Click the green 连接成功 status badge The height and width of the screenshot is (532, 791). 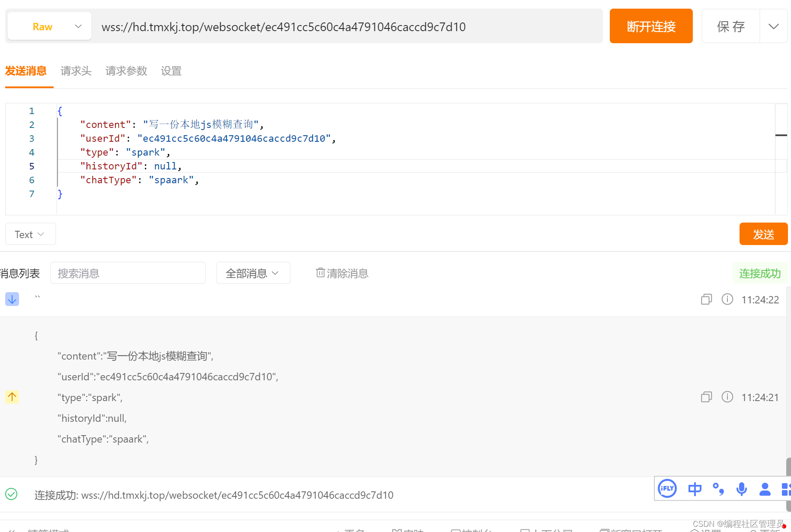tap(760, 273)
